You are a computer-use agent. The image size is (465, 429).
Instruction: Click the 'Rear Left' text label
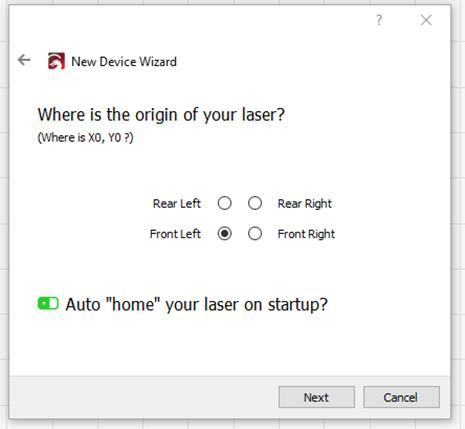[x=177, y=203]
